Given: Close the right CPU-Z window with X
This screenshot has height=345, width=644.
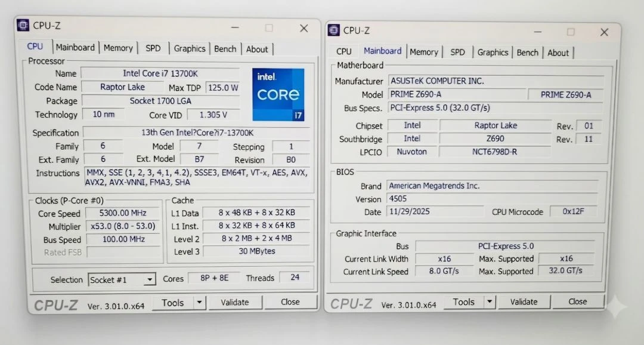Looking at the screenshot, I should pyautogui.click(x=604, y=32).
